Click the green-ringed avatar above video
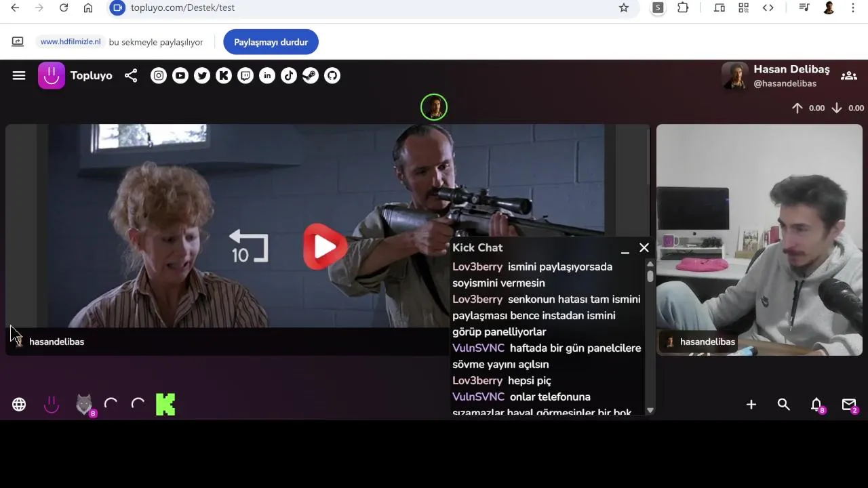Viewport: 868px width, 488px height. pos(434,107)
